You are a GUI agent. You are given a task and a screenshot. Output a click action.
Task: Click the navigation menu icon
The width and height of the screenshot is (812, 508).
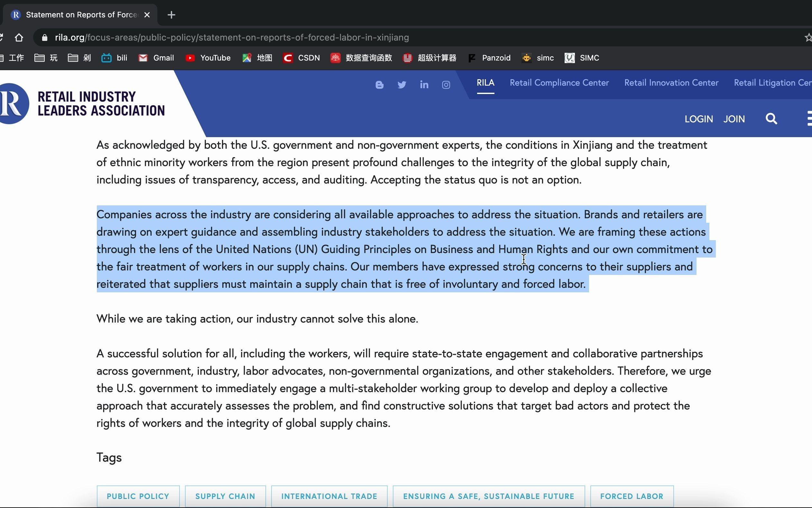pos(808,119)
